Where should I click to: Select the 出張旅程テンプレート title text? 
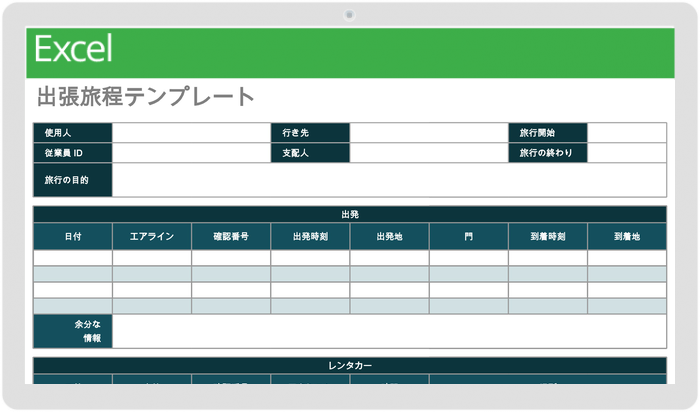click(145, 97)
